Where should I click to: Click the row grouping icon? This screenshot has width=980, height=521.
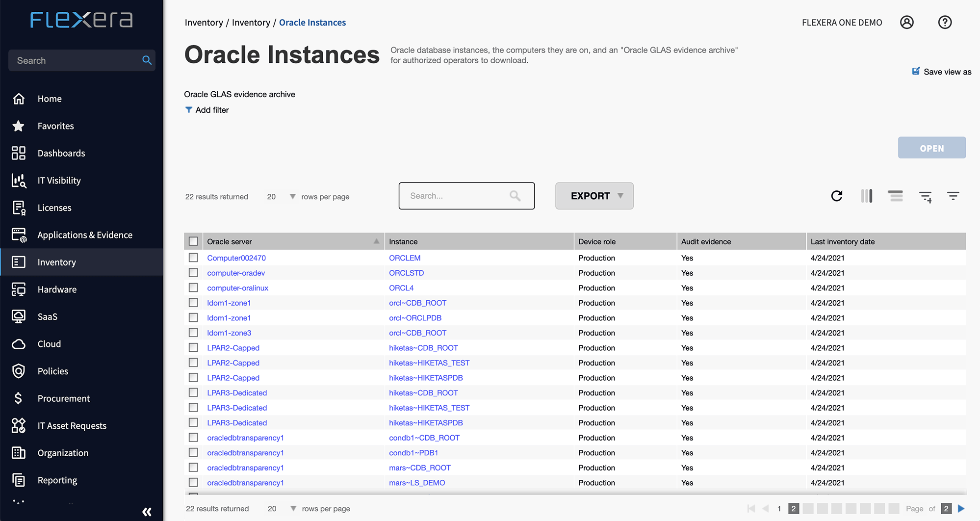(x=895, y=196)
